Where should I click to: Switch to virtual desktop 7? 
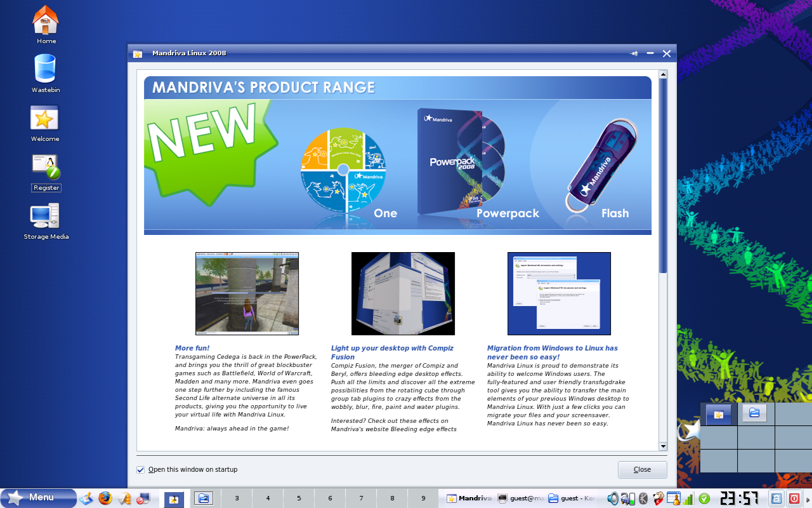pyautogui.click(x=361, y=499)
